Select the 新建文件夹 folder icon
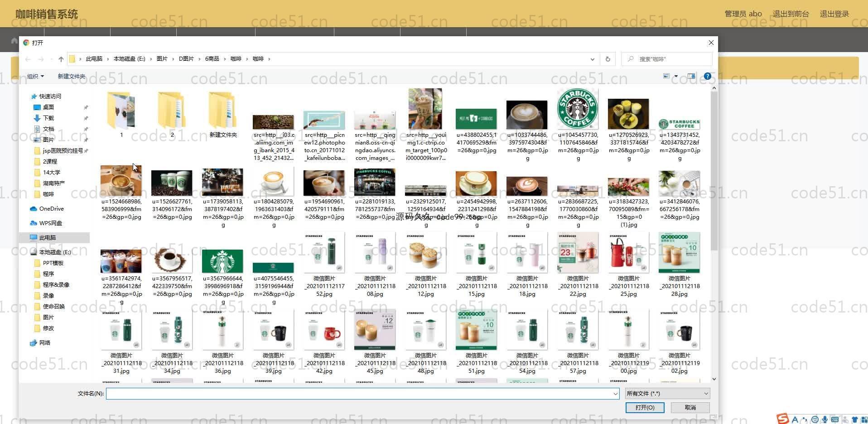This screenshot has width=868, height=424. [x=222, y=115]
